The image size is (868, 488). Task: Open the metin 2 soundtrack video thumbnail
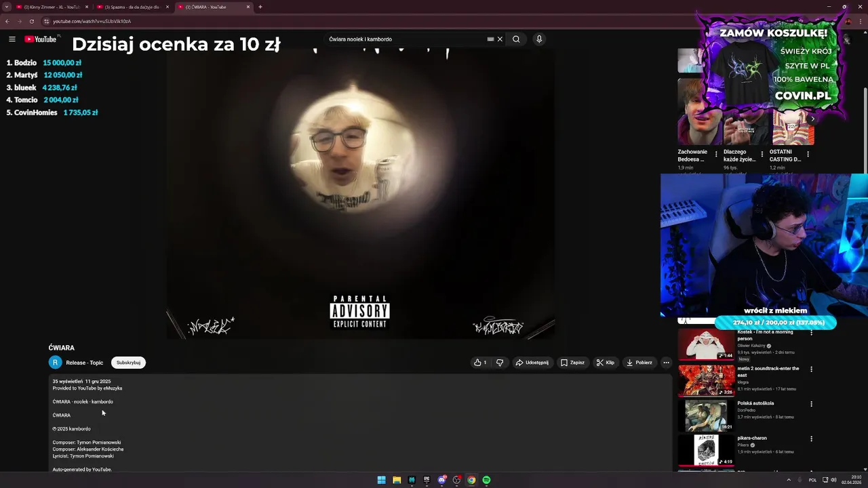706,380
